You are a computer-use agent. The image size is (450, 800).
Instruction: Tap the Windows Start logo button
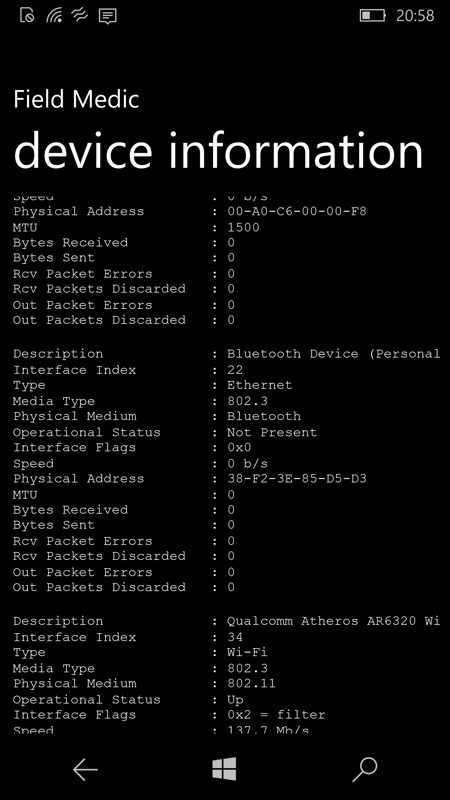pyautogui.click(x=224, y=769)
